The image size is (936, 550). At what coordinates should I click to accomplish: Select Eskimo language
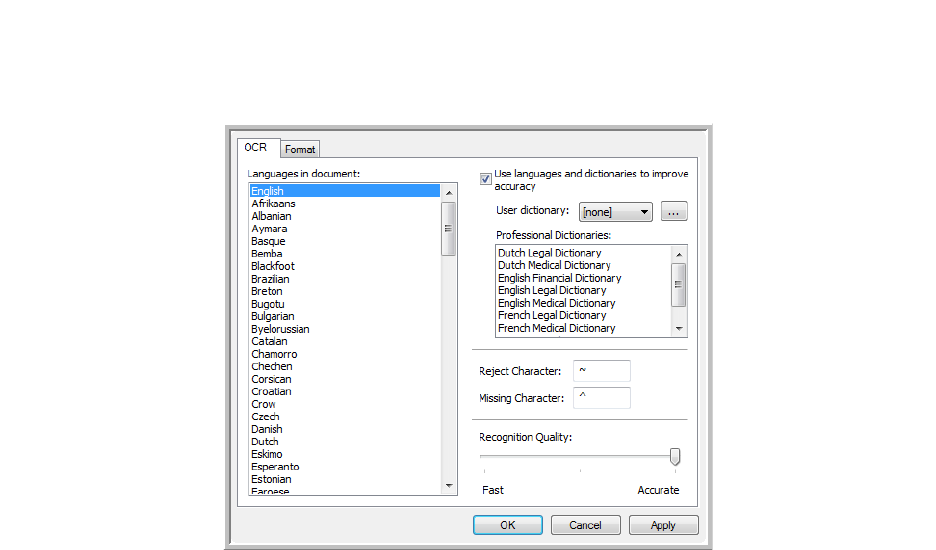pos(344,454)
